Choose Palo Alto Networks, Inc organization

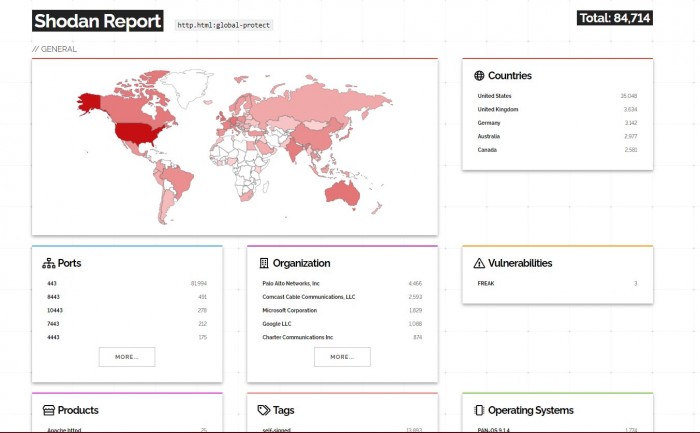pyautogui.click(x=291, y=284)
